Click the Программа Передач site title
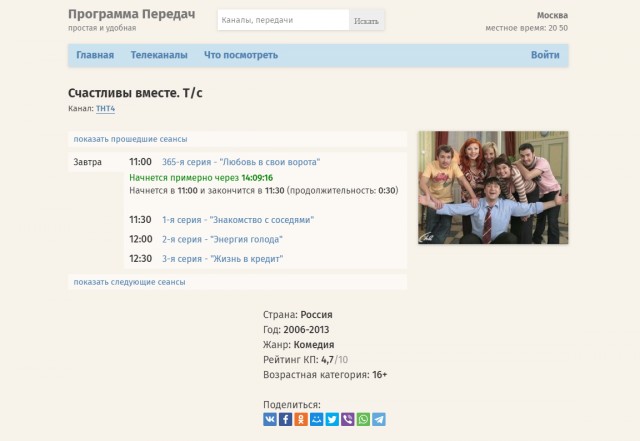The height and width of the screenshot is (441, 640). pos(131,14)
